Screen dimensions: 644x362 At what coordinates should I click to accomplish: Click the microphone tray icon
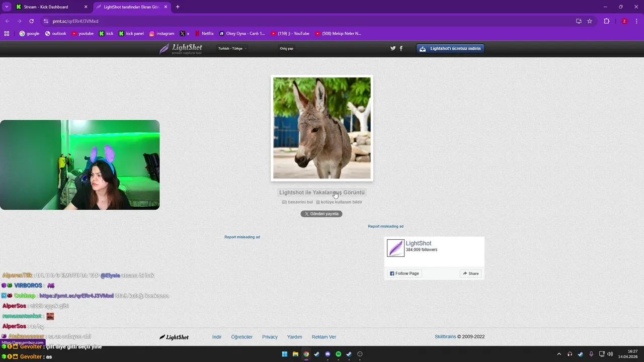point(591,354)
